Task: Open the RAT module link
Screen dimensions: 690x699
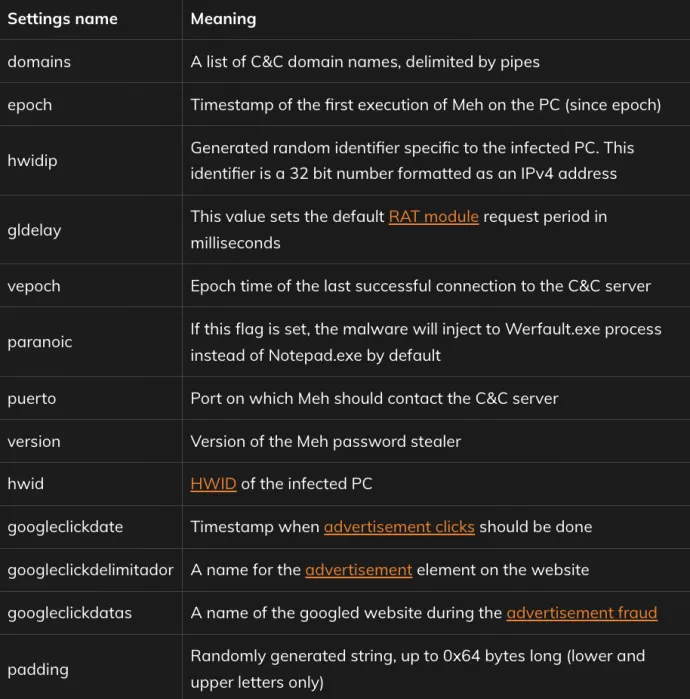Action: [x=433, y=217]
